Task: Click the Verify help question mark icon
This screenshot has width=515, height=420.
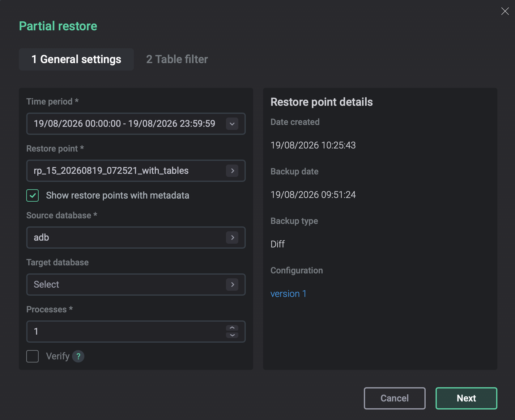Action: click(x=78, y=356)
